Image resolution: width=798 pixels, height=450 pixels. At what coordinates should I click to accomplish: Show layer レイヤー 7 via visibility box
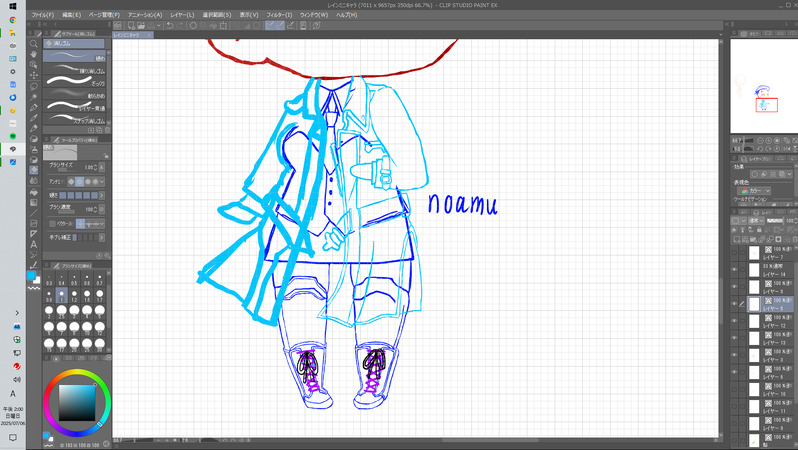[x=734, y=253]
